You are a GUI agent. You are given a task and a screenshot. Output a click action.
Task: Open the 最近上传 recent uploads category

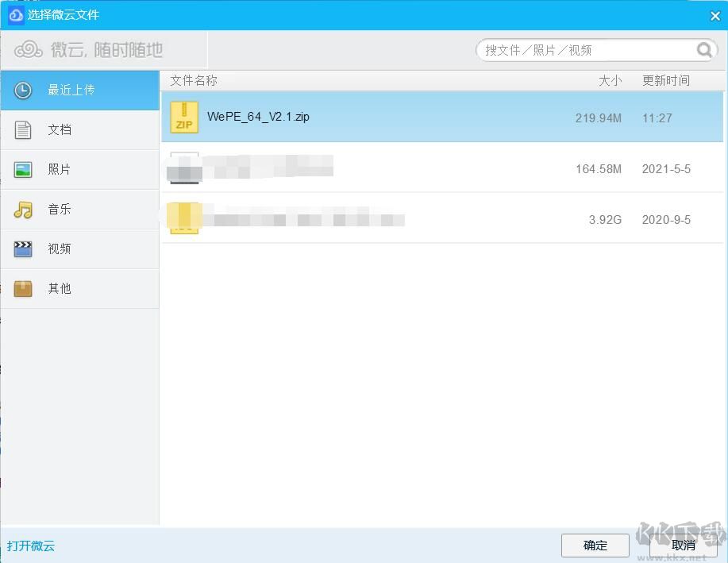pyautogui.click(x=80, y=90)
